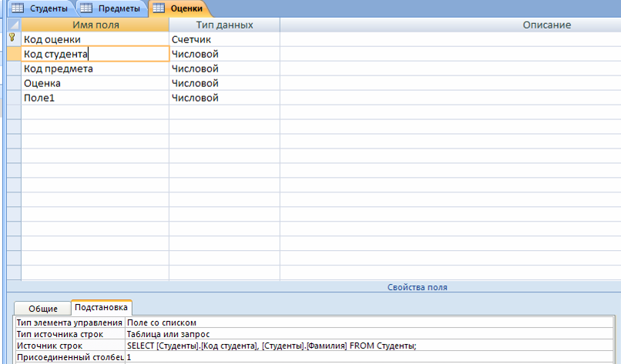Click the table icon on Предметы tab
Viewport: 621px width, 364px height.
86,8
